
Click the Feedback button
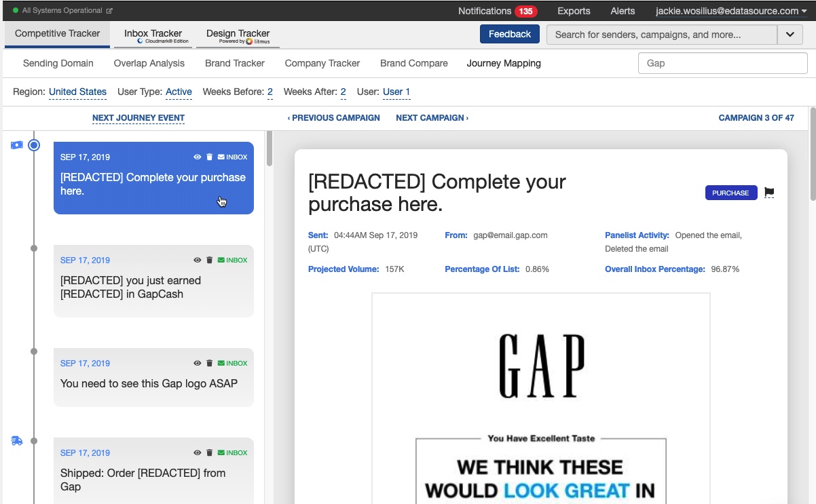[510, 34]
